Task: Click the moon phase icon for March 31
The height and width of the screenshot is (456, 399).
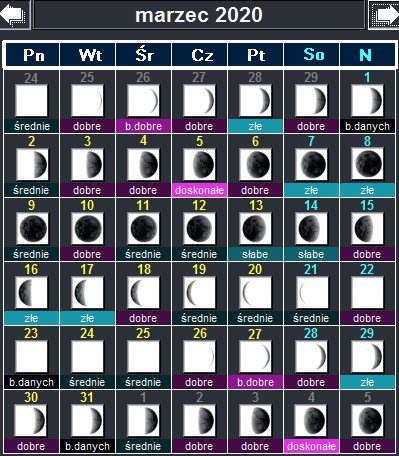Action: [87, 420]
